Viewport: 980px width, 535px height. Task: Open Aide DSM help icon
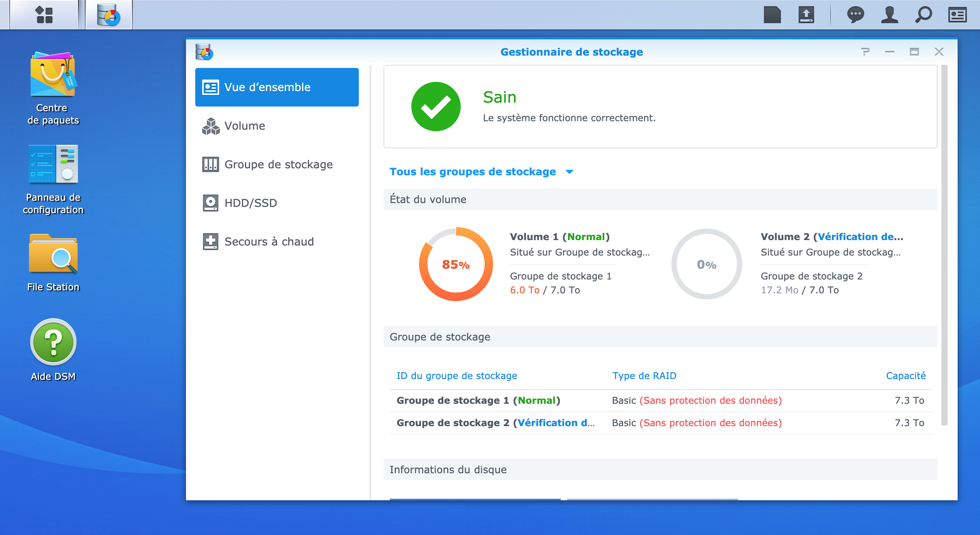click(x=53, y=342)
